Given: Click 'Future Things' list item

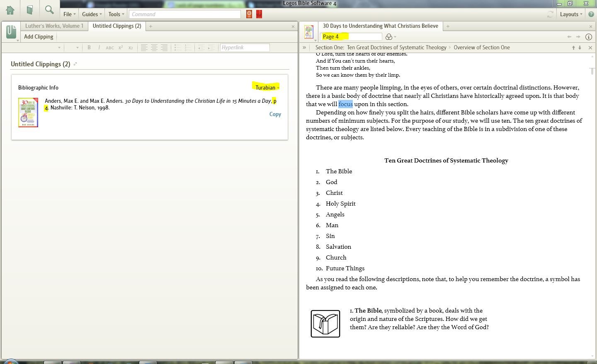Looking at the screenshot, I should pyautogui.click(x=345, y=268).
